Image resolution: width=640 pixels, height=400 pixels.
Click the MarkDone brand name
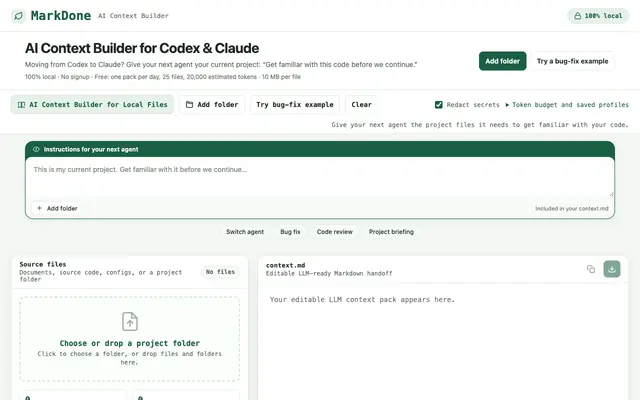[61, 16]
